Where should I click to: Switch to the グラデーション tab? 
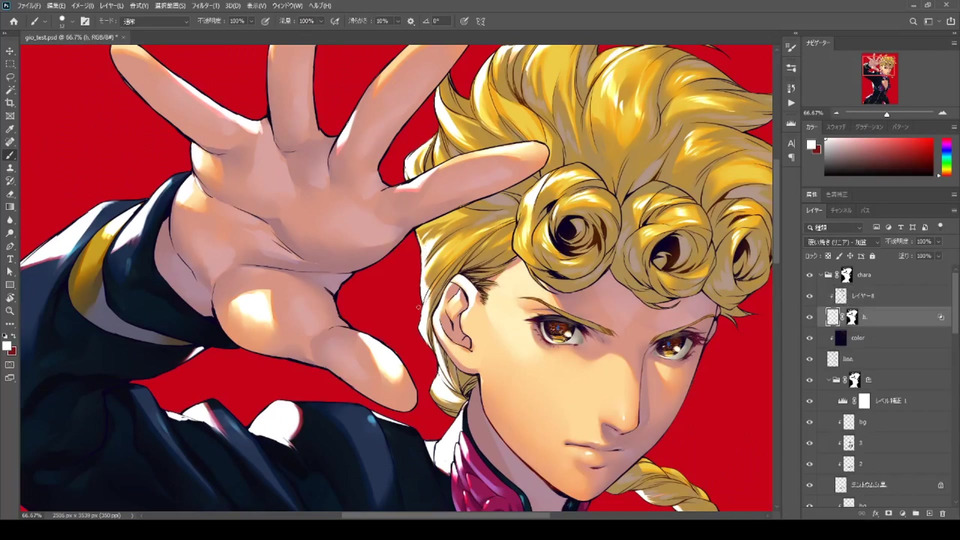point(869,127)
